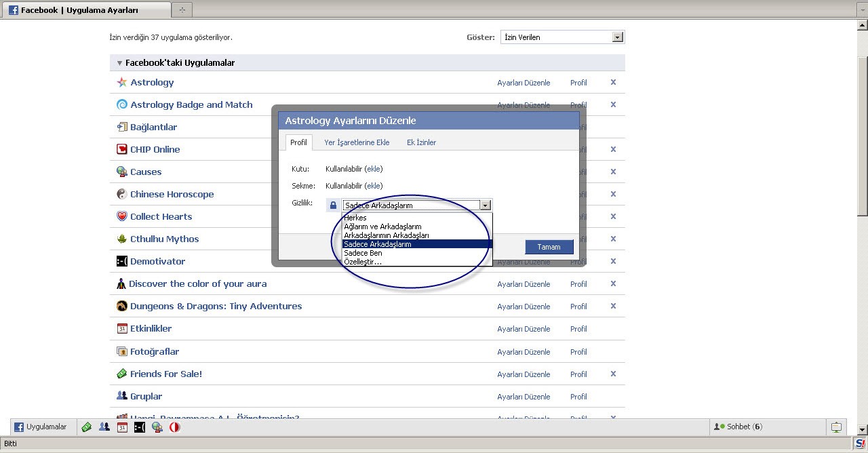The height and width of the screenshot is (453, 868).
Task: Click Ayarları Düzenle for Gruplar
Action: point(524,397)
